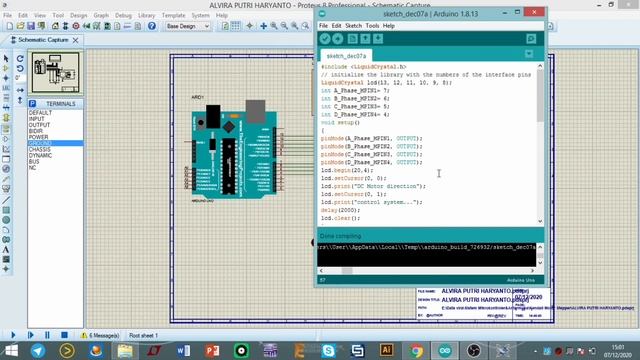Screen dimensions: 640x360
Task: Switch to the sketch_dec07a tab
Action: [346, 56]
